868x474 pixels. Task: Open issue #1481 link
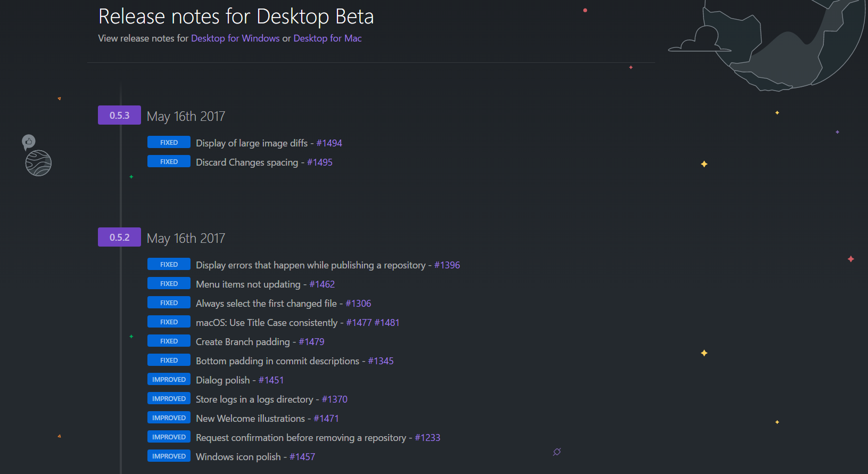click(x=387, y=323)
